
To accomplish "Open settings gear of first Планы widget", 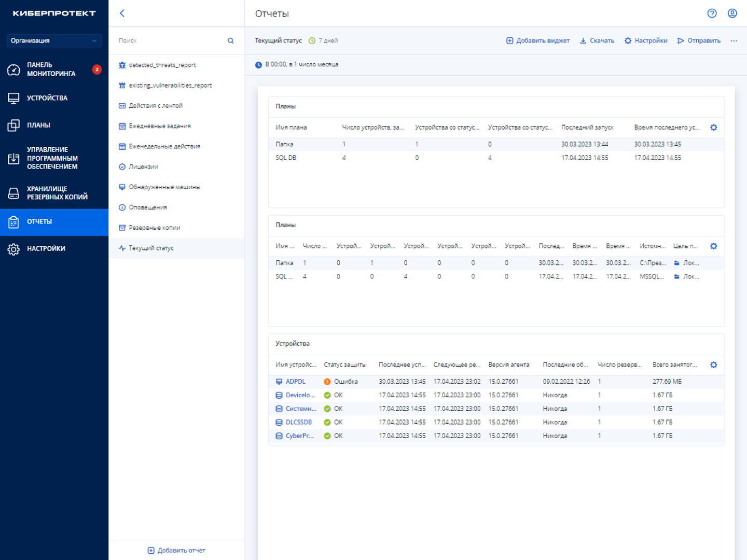I will click(x=713, y=128).
